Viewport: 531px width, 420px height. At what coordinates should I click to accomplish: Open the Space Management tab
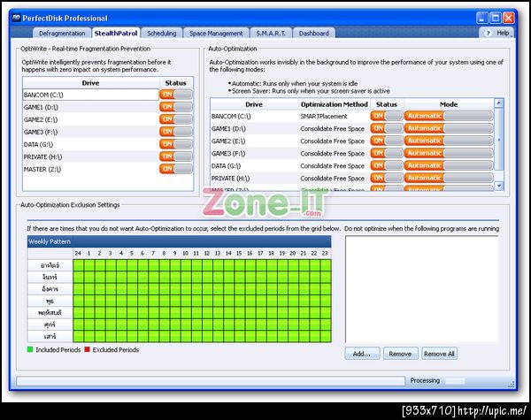(x=216, y=34)
